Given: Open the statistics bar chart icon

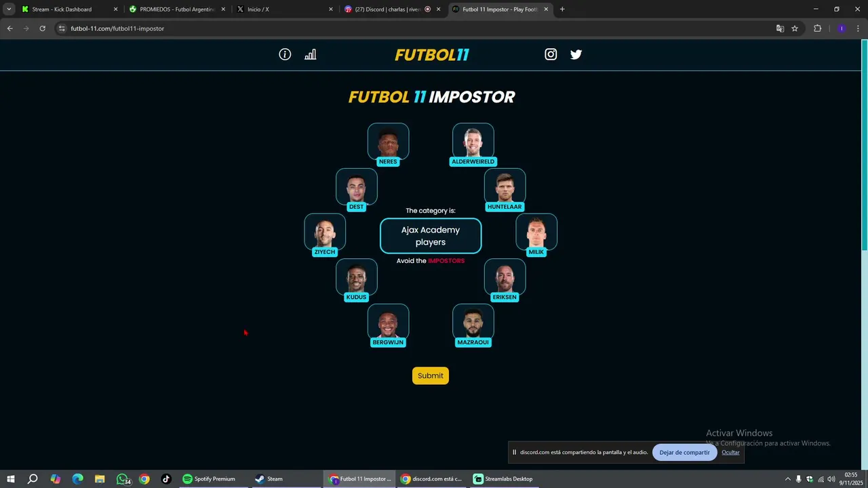Looking at the screenshot, I should pyautogui.click(x=310, y=55).
